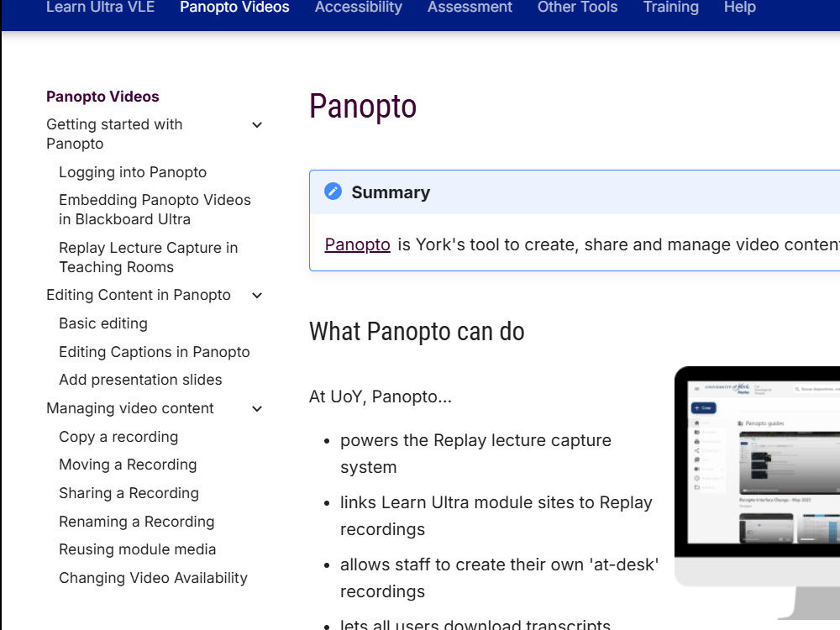
Task: Click 'allows staff to create their own' bullet
Action: click(499, 578)
